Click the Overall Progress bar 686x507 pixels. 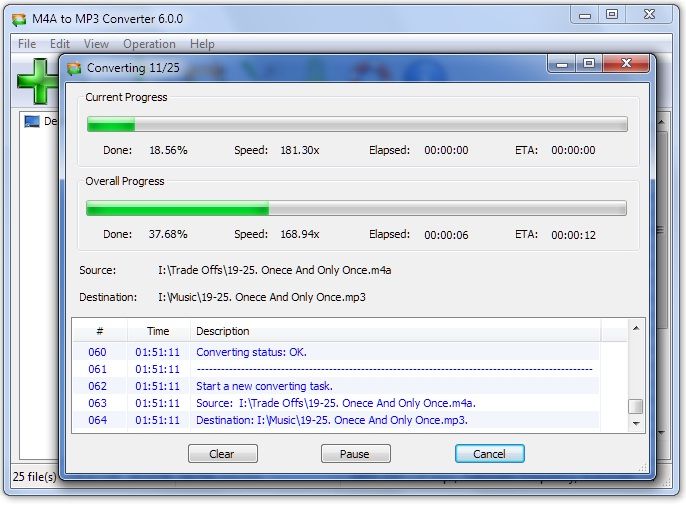coord(356,208)
